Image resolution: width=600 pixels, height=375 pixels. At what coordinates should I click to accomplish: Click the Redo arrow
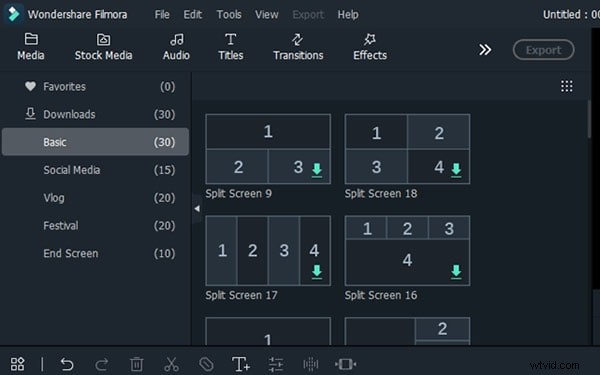(101, 364)
